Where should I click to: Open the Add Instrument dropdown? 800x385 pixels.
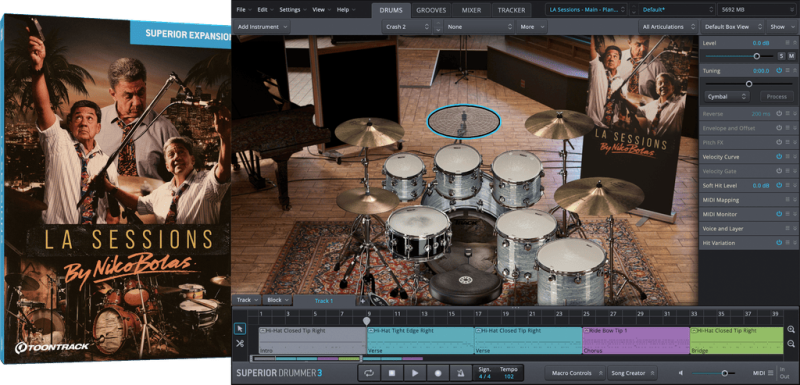click(262, 27)
